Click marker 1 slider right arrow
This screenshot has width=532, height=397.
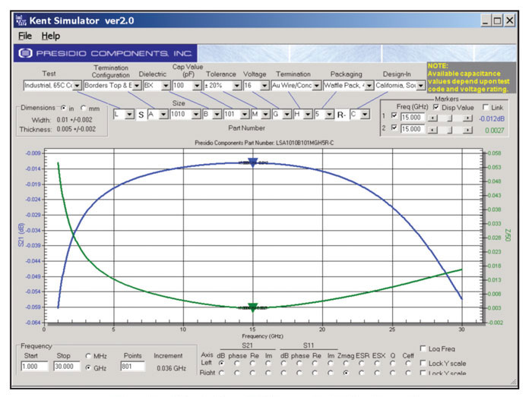[467, 118]
